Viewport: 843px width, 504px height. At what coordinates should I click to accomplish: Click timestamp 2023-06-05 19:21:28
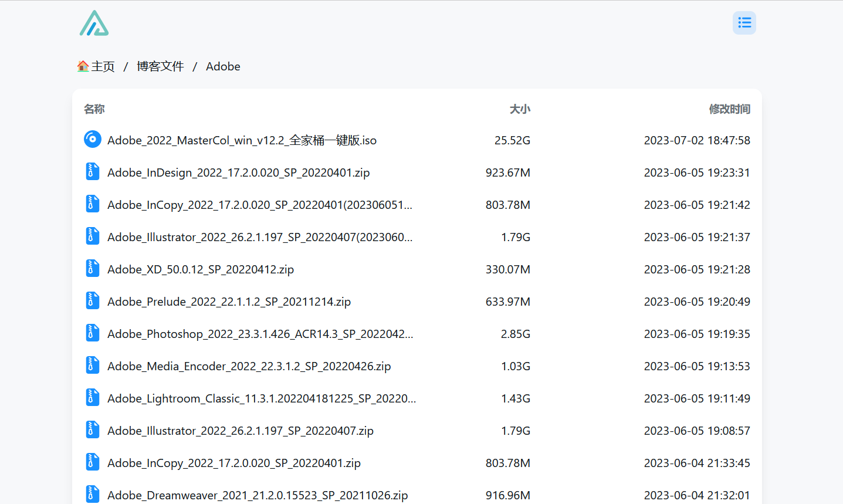tap(697, 269)
